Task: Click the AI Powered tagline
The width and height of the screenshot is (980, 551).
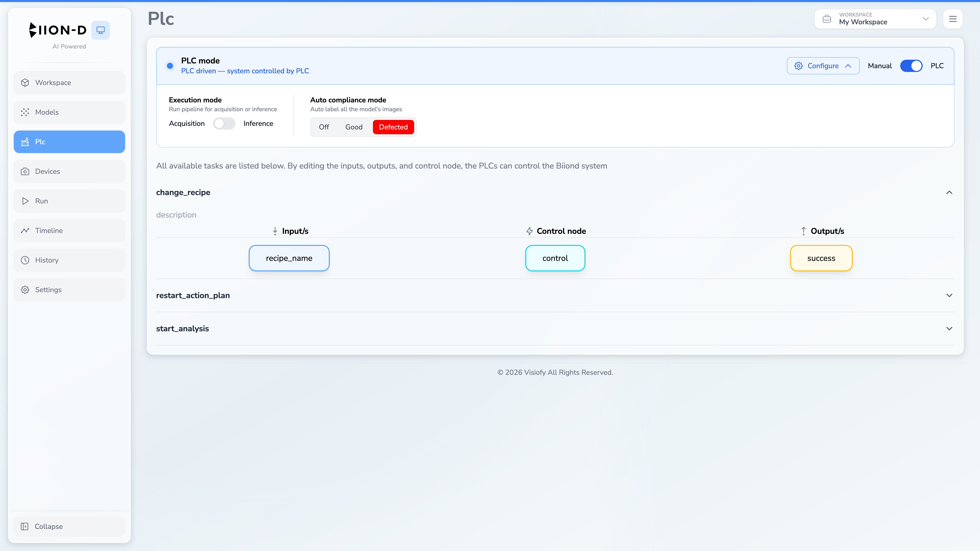Action: (x=69, y=46)
